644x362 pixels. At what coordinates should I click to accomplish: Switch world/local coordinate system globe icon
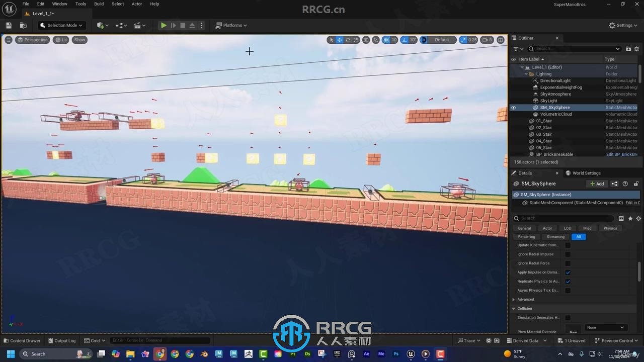click(x=366, y=40)
